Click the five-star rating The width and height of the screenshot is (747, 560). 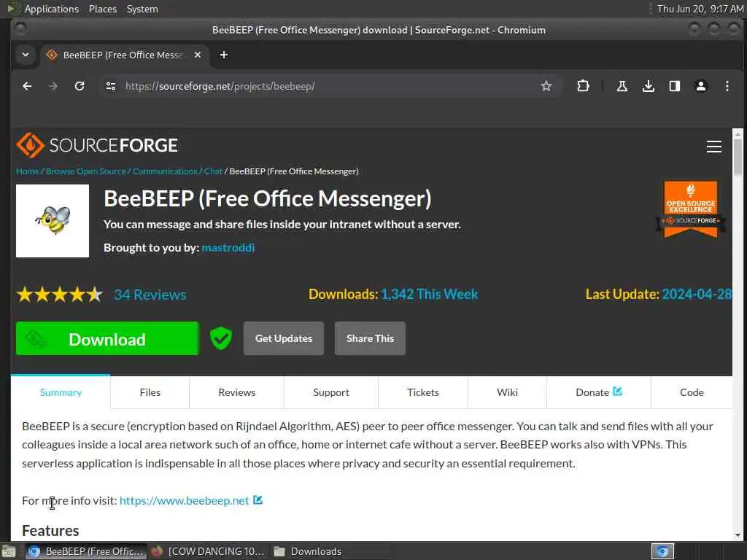60,295
